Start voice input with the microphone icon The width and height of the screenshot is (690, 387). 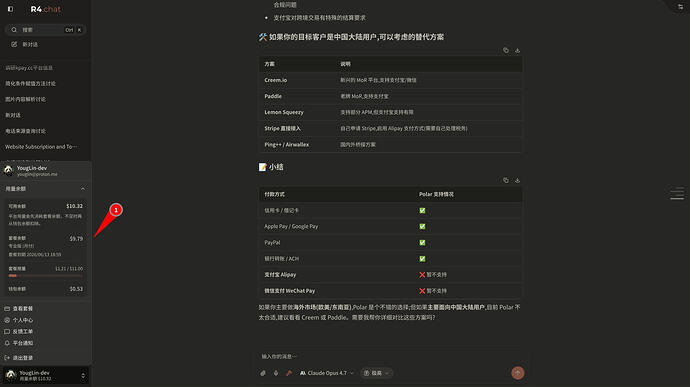tap(276, 373)
